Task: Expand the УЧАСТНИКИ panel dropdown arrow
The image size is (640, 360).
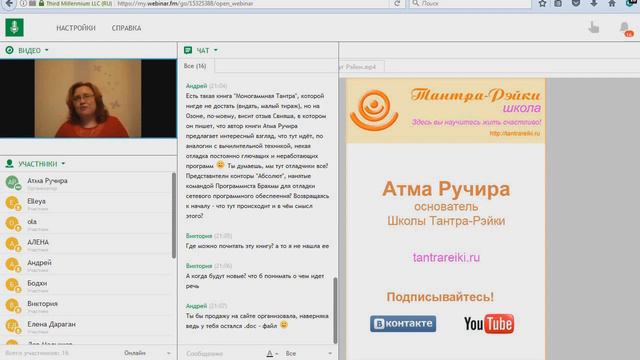Action: click(x=63, y=164)
